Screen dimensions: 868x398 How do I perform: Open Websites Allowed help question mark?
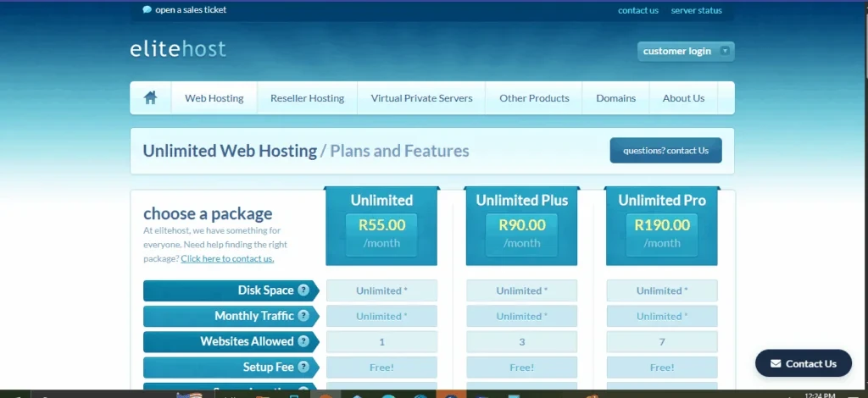303,341
